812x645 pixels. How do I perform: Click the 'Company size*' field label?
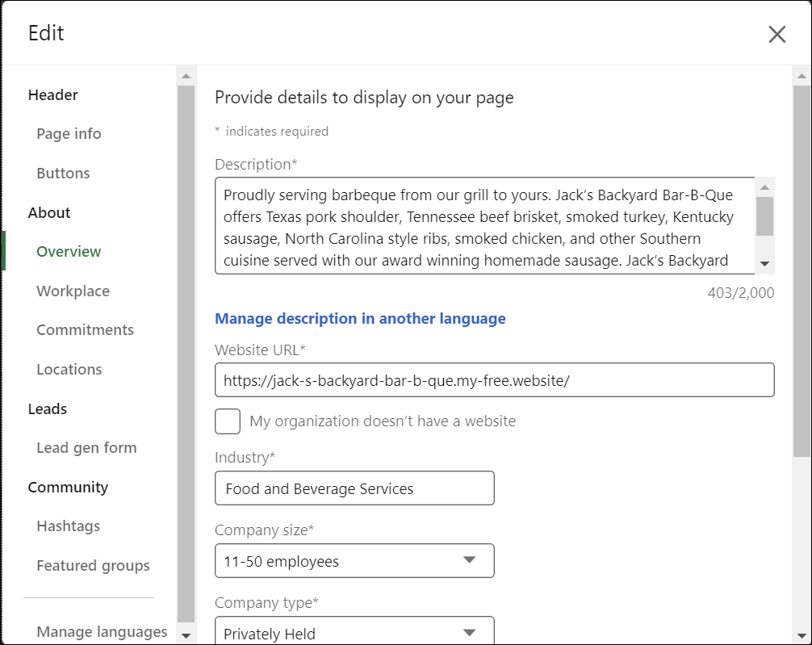[x=265, y=530]
